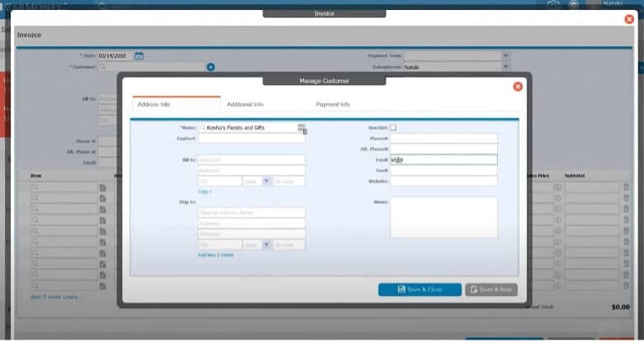Click the blue add customer plus icon

(211, 67)
